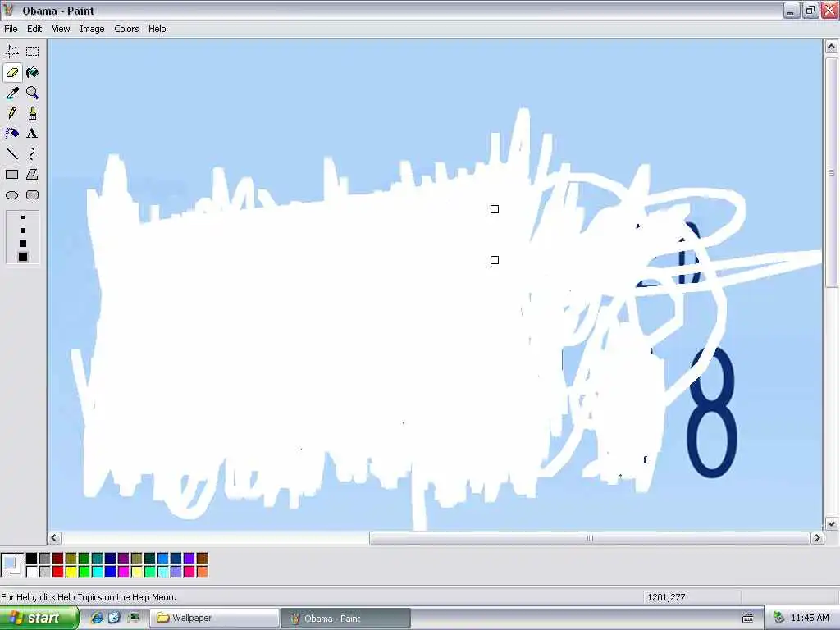Click the network system tray icon

779,619
